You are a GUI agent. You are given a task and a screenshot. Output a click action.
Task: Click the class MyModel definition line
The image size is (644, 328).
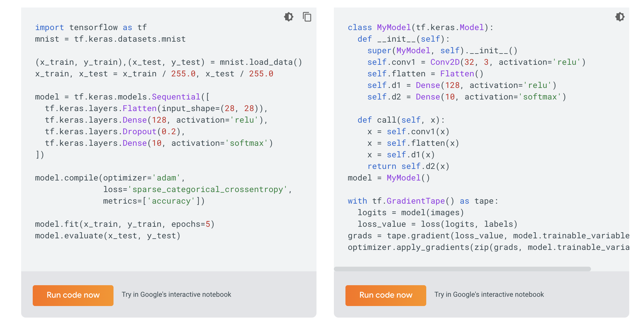(x=420, y=27)
